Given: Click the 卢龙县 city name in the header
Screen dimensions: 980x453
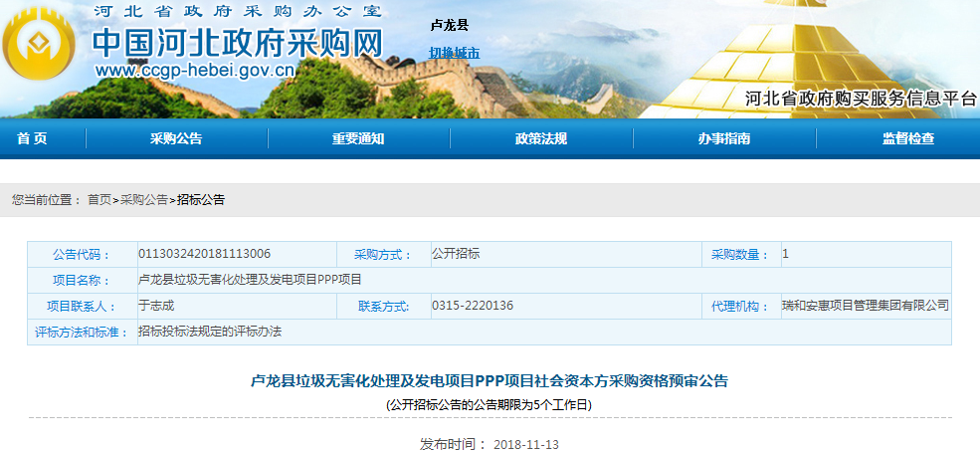Looking at the screenshot, I should 449,25.
